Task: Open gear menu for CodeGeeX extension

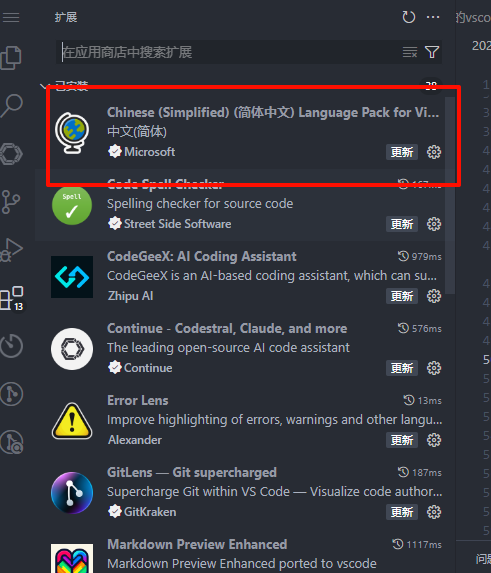Action: (x=434, y=296)
